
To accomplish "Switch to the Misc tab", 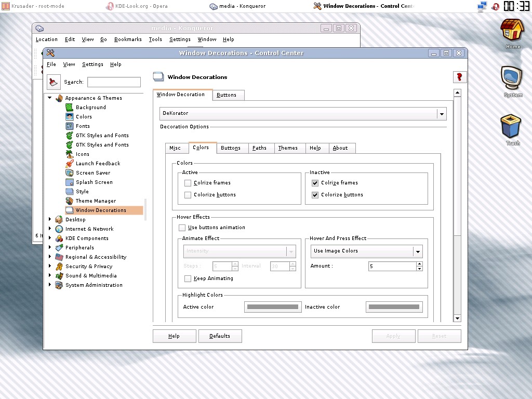I will point(177,148).
